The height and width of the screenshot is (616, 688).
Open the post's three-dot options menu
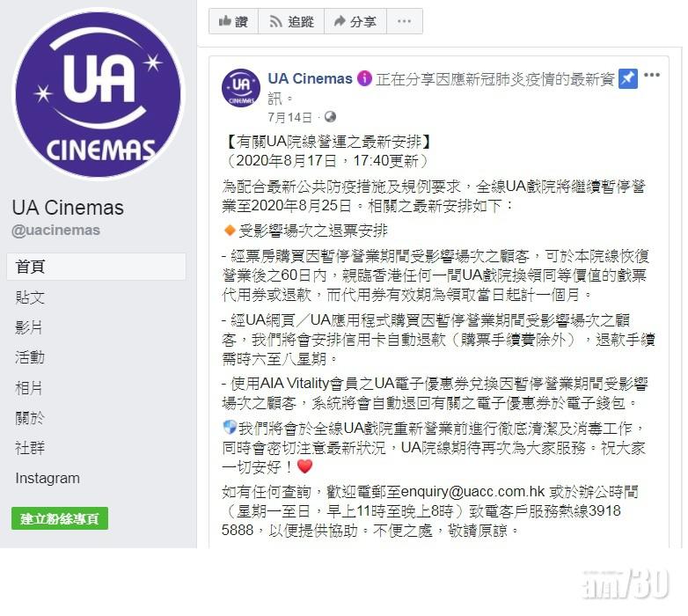click(652, 75)
